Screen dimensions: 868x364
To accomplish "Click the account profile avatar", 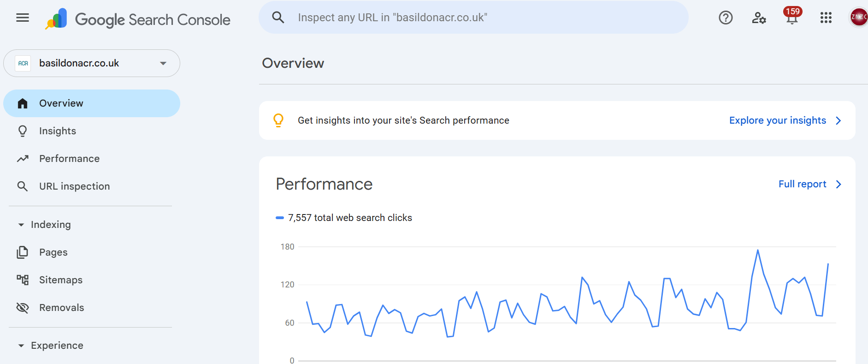I will click(x=858, y=18).
